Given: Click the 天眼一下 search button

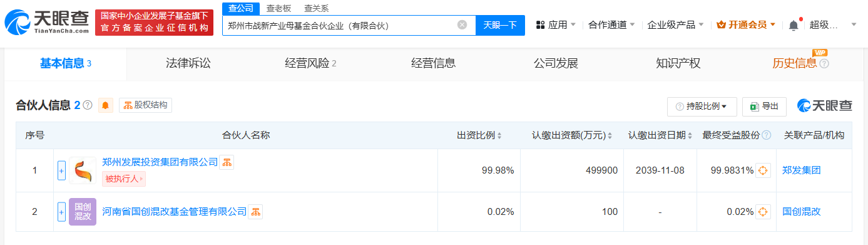Looking at the screenshot, I should click(x=500, y=25).
